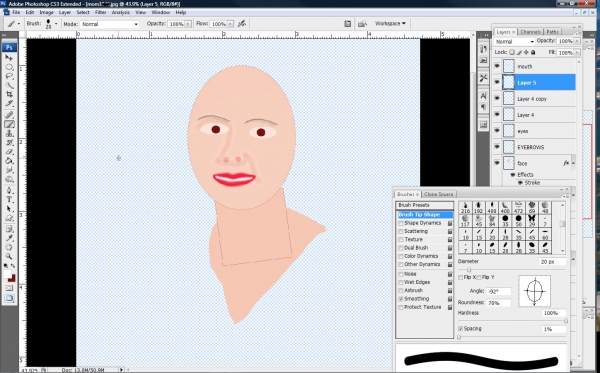Select the Paint Bucket tool
600x373 pixels.
(9, 161)
